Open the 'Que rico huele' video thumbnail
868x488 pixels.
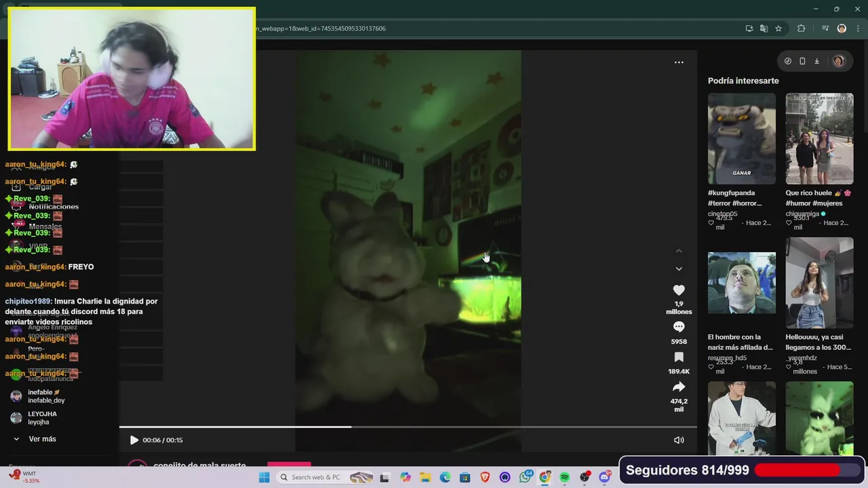[x=819, y=138]
